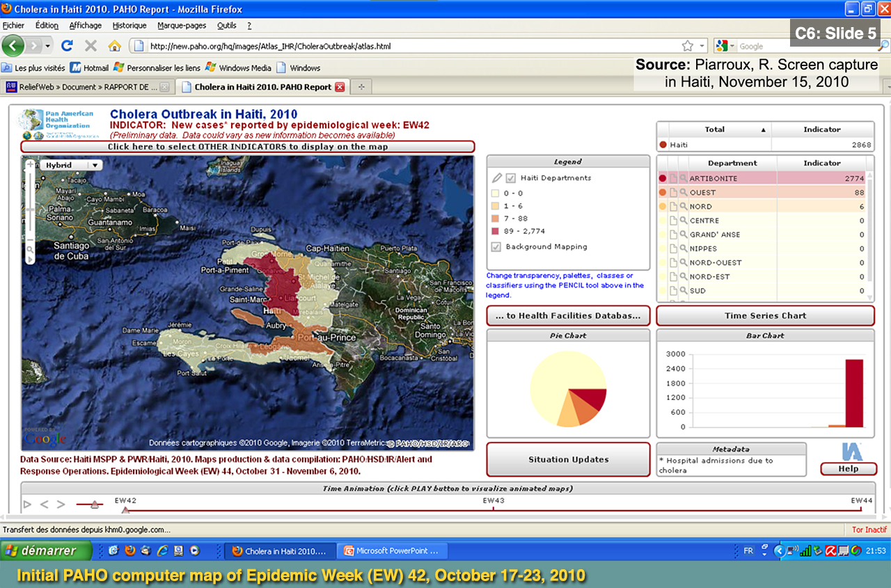Click the Situation Updates button
This screenshot has height=588, width=891.
coord(568,460)
